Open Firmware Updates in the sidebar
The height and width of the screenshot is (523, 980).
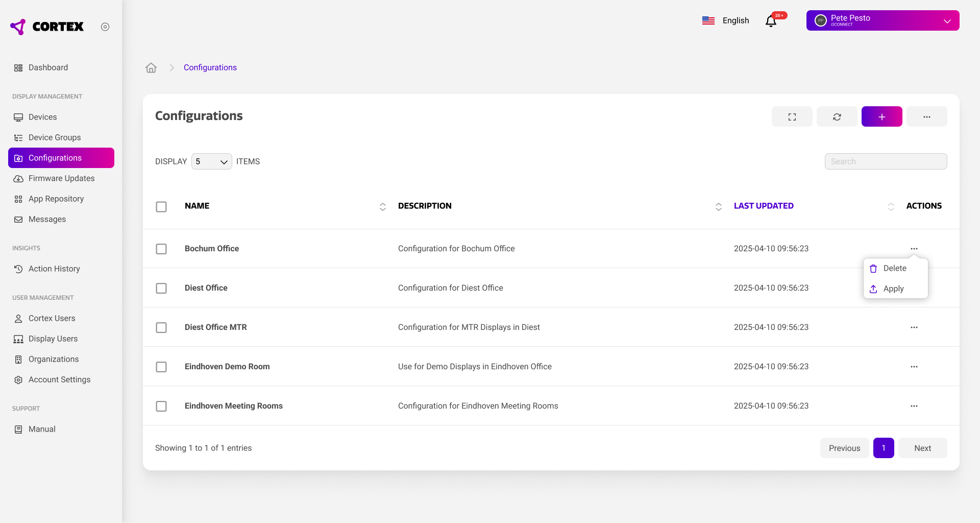[61, 179]
